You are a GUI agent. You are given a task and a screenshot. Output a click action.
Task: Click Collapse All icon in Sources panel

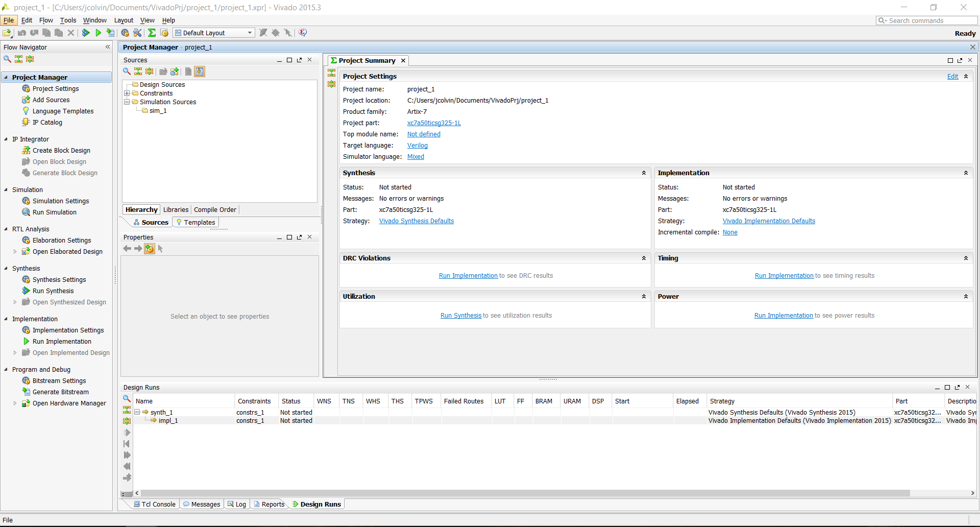point(138,71)
